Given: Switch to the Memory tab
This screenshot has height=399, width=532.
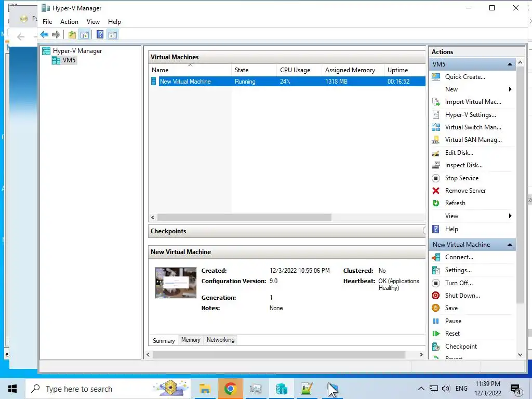Looking at the screenshot, I should 191,340.
